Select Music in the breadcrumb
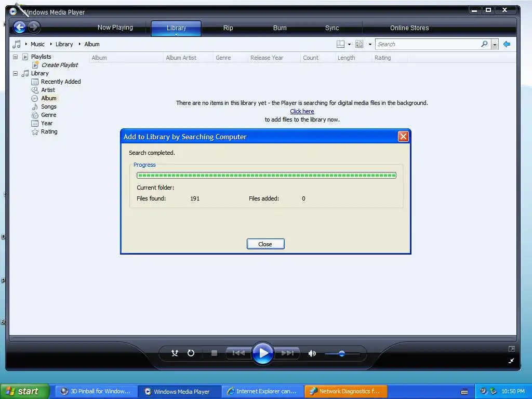The image size is (532, 399). (x=37, y=44)
